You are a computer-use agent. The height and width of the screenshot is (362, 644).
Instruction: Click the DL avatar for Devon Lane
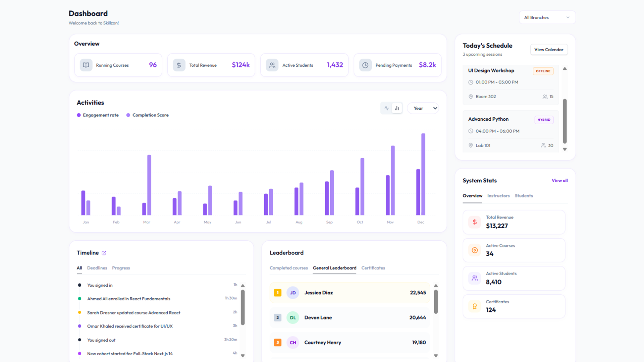(x=293, y=317)
